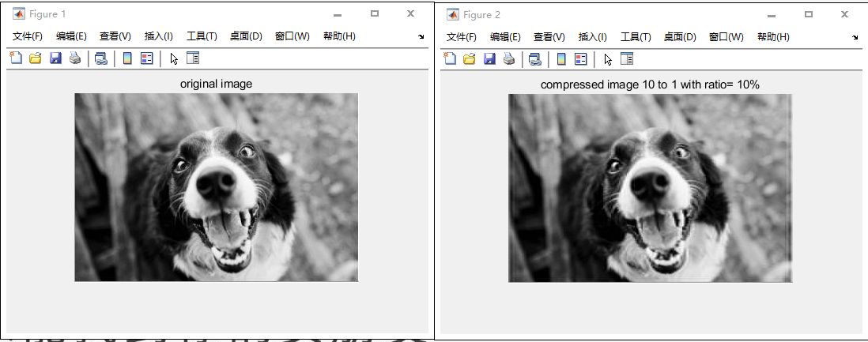
Task: Maximize the Figure 2 window
Action: [x=809, y=14]
